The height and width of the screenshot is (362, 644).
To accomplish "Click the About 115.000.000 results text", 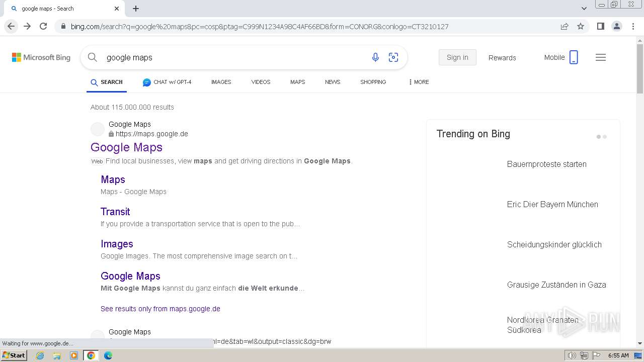I will 132,107.
